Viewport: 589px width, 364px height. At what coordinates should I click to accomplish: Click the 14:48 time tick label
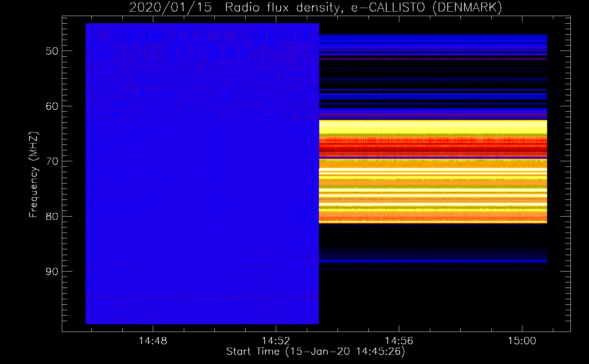point(153,341)
